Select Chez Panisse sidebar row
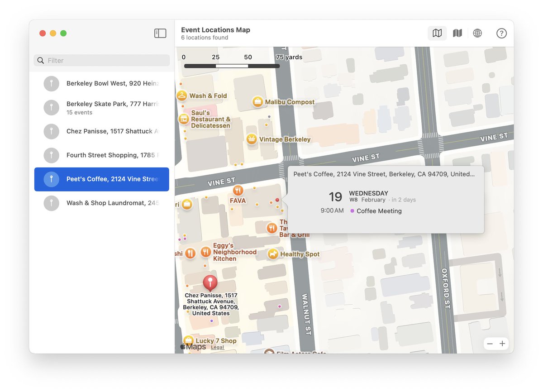Screen dimensions: 543x392 102,131
